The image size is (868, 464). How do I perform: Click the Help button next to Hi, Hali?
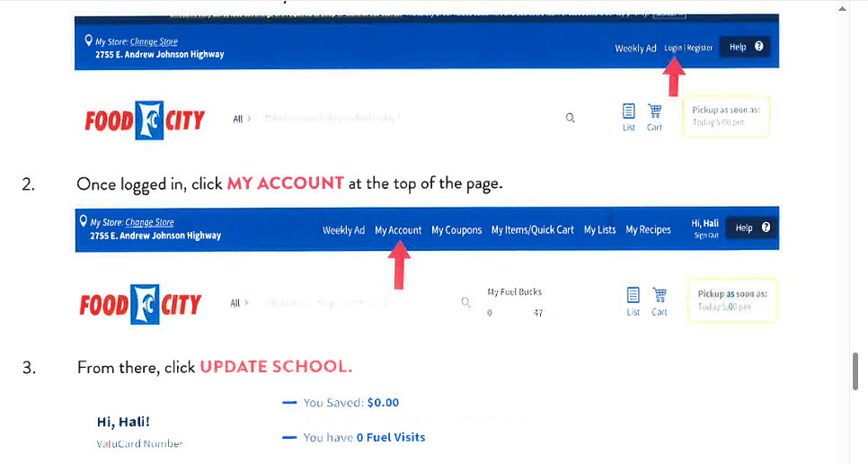(752, 228)
